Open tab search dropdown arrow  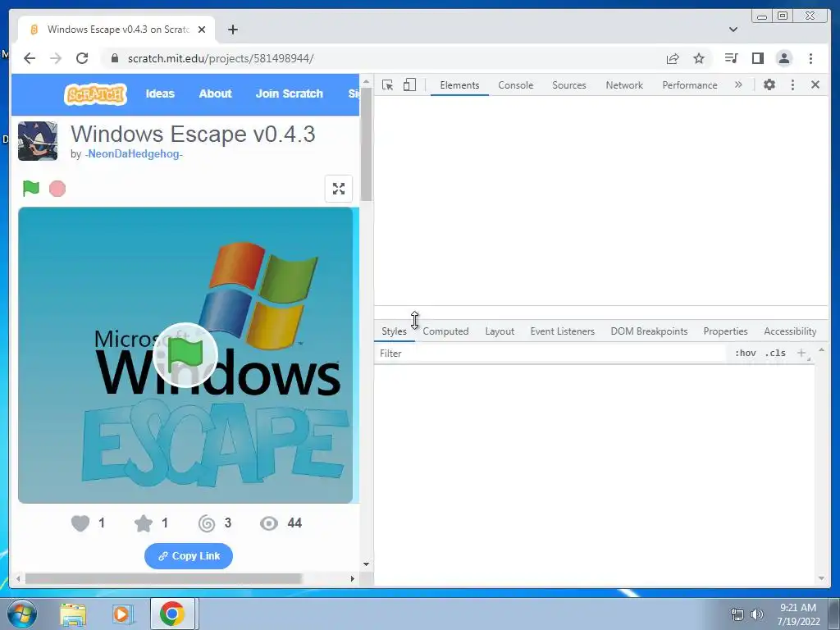pyautogui.click(x=733, y=30)
